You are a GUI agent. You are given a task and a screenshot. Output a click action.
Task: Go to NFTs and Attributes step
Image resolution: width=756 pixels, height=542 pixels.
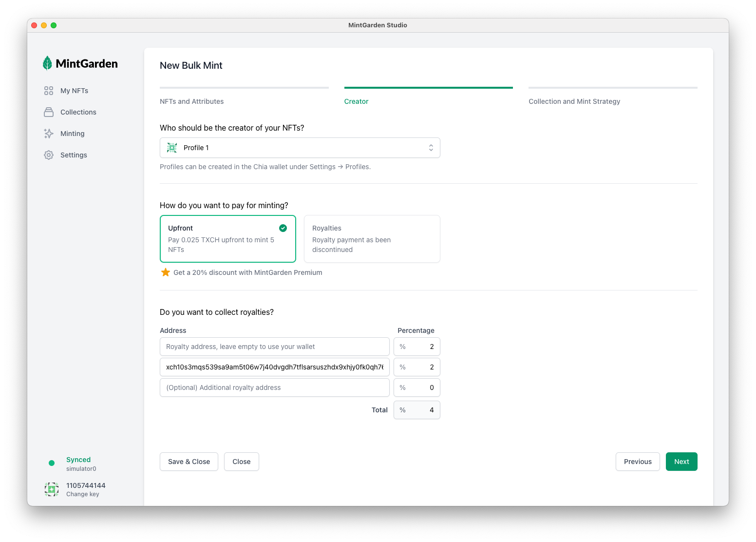[192, 101]
